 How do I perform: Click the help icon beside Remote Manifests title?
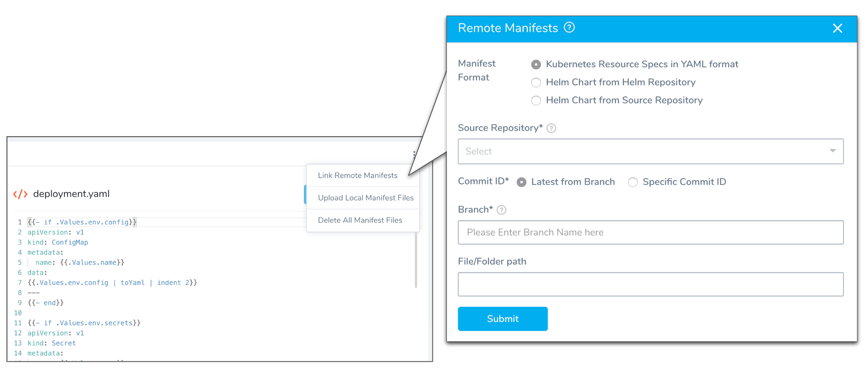pos(569,27)
